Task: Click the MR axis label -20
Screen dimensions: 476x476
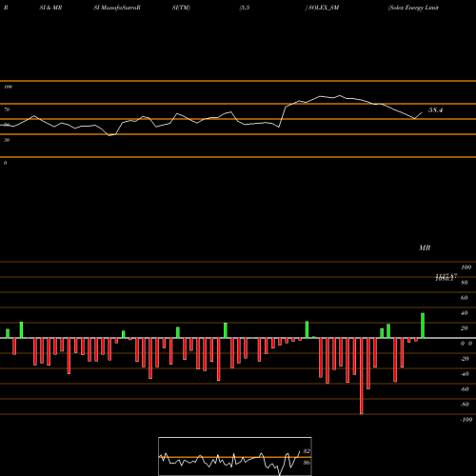Action: (x=465, y=359)
